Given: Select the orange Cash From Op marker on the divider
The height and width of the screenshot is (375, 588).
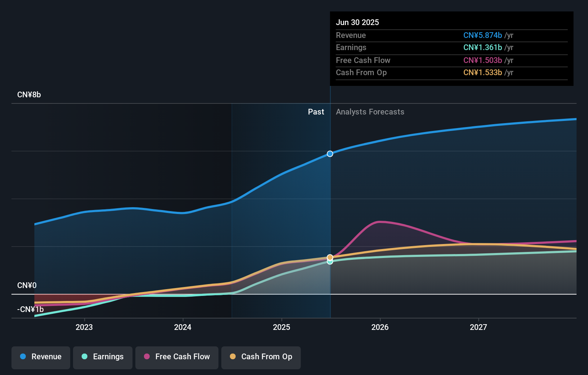Looking at the screenshot, I should 330,257.
